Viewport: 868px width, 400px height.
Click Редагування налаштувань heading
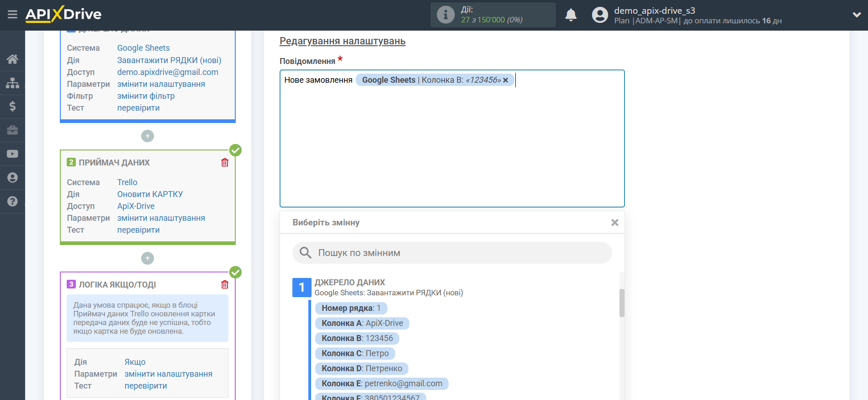(x=343, y=41)
